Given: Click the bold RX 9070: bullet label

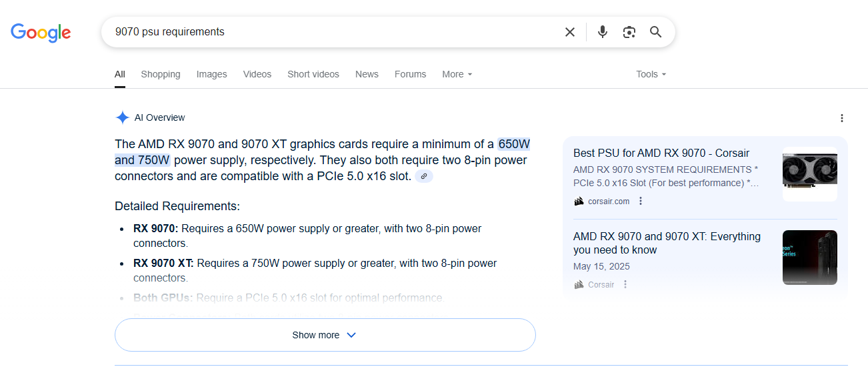Looking at the screenshot, I should point(156,229).
